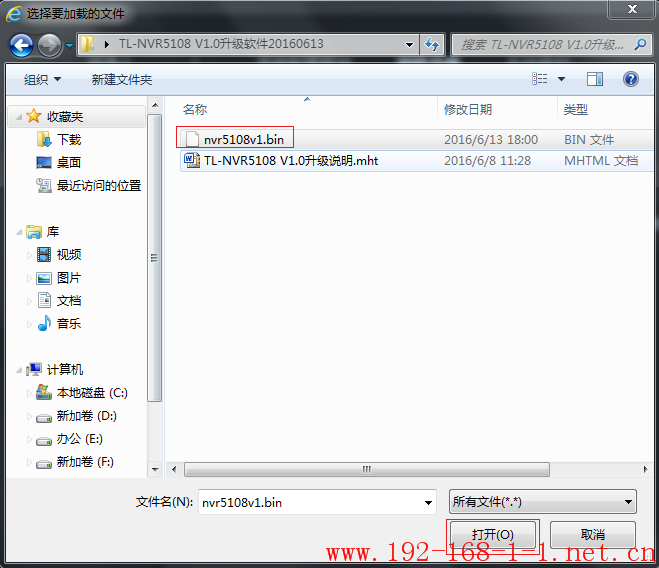Click the type cell MHTML 文档
The width and height of the screenshot is (659, 568).
[x=601, y=161]
